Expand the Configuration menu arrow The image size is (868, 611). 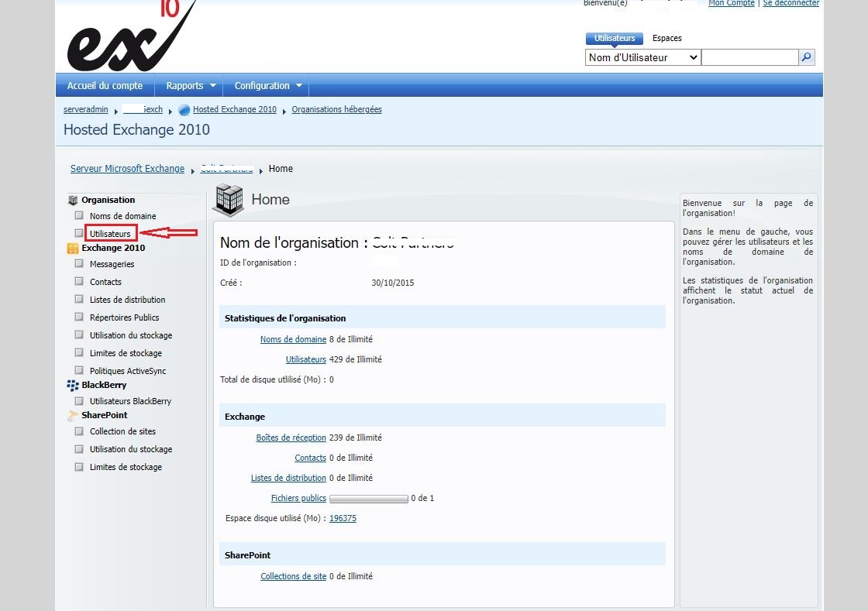point(299,86)
